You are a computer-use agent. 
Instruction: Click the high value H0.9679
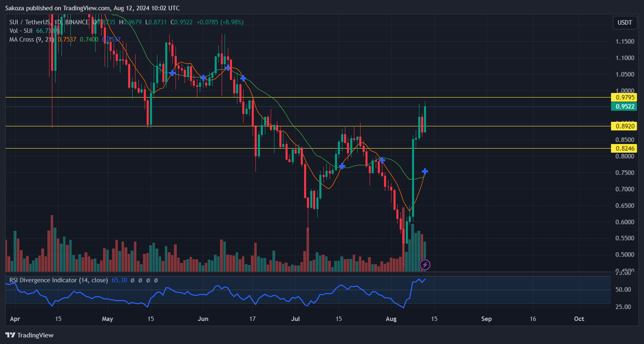130,22
